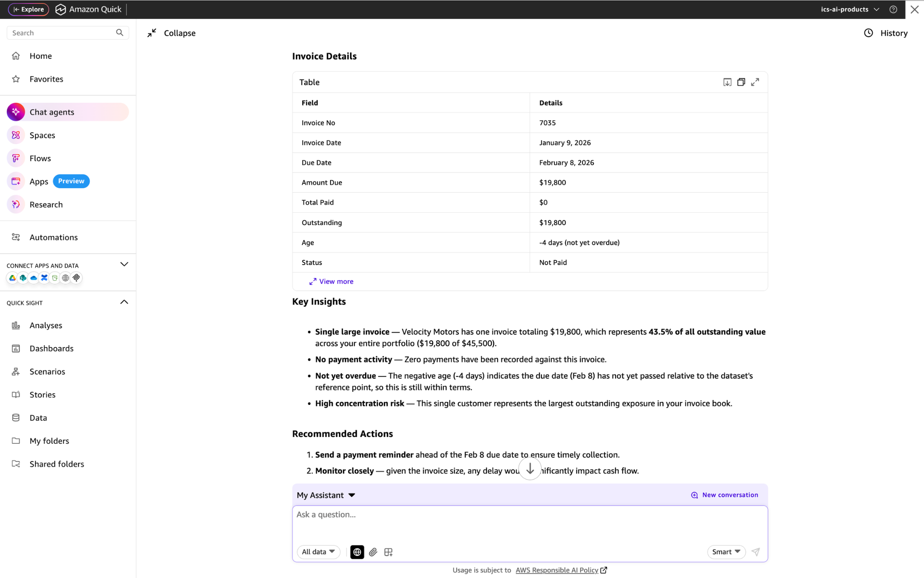
Task: Open conversation History
Action: 886,33
